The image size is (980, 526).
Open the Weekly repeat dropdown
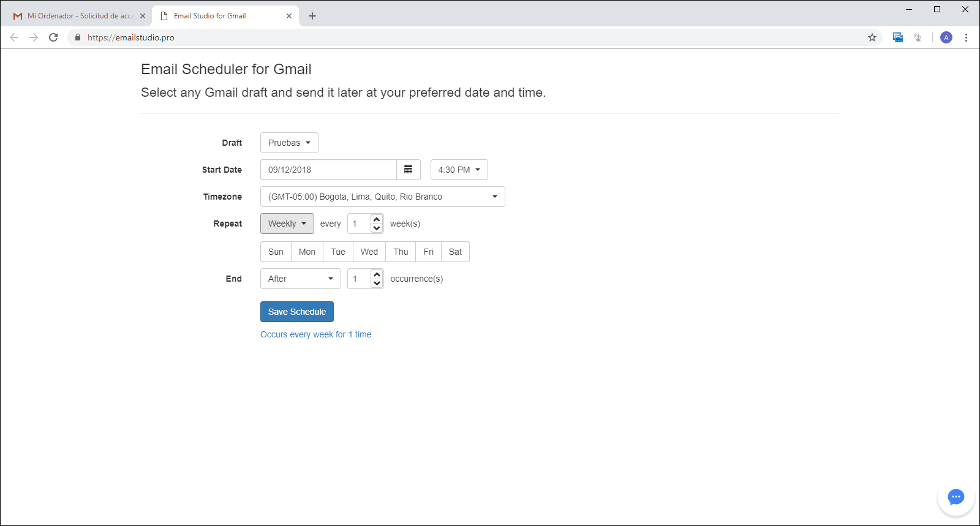(287, 224)
